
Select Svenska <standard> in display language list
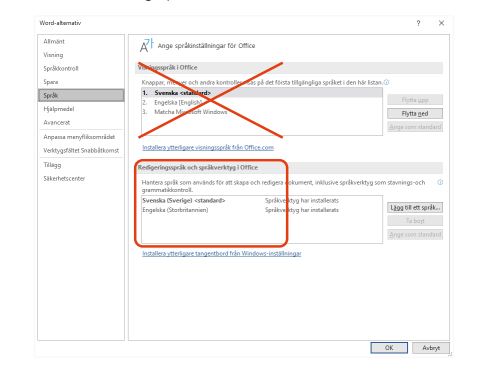pos(262,93)
